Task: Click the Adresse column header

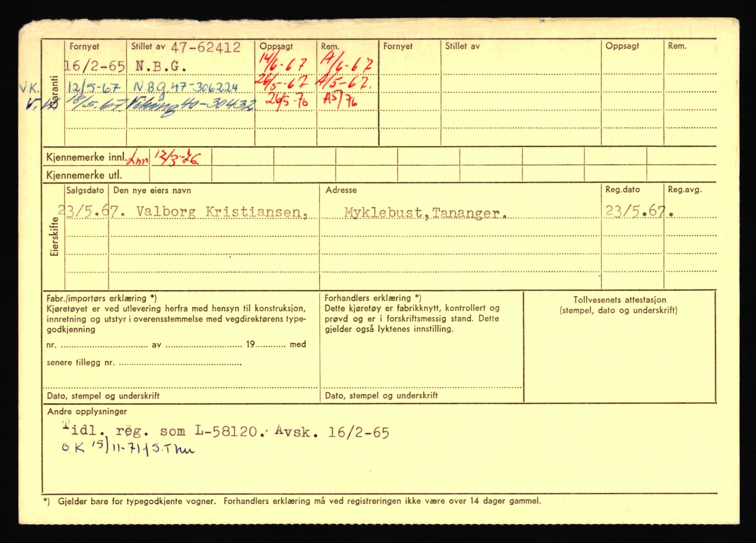Action: 341,190
